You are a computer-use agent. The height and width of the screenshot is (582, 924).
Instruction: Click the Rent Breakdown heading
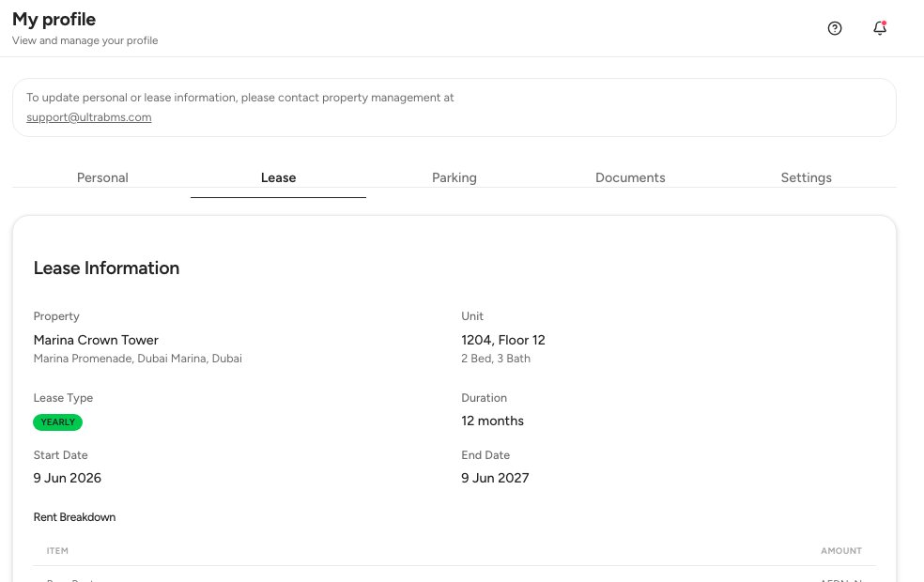[74, 517]
